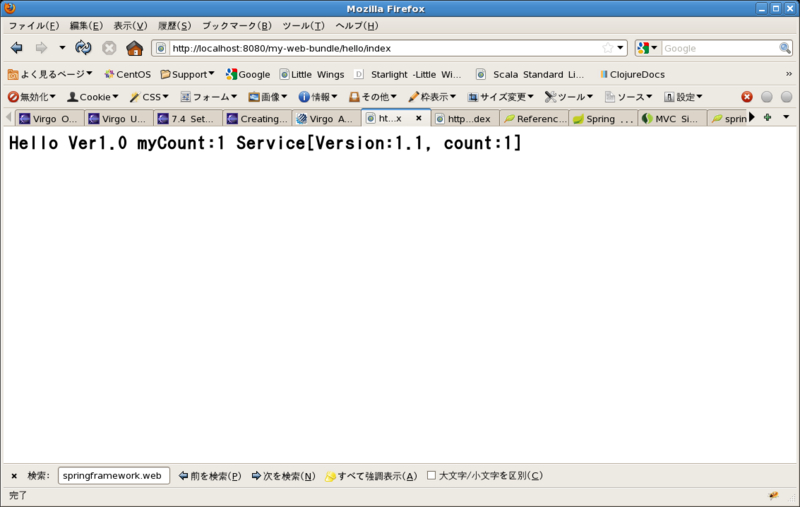Bookmark this page with the star

click(607, 48)
